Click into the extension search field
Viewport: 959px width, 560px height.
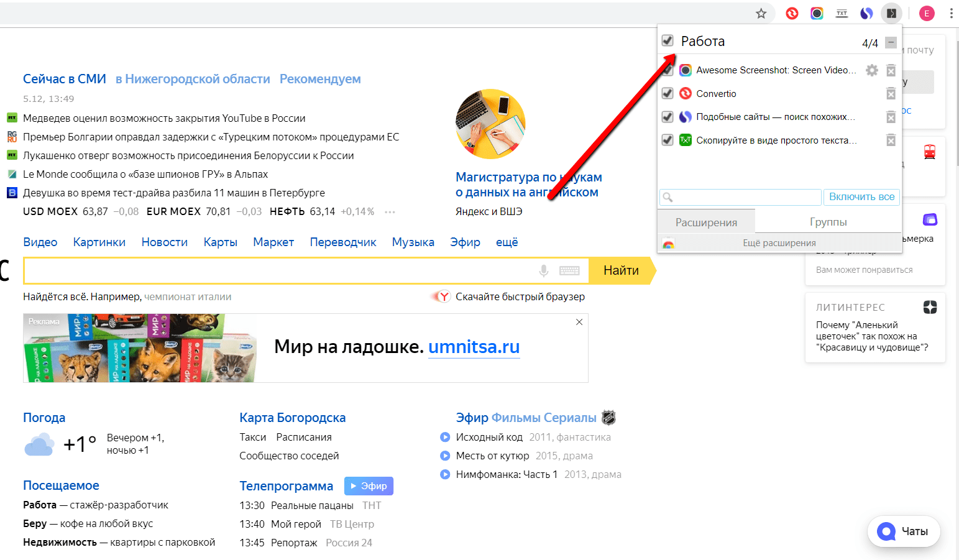pos(740,197)
